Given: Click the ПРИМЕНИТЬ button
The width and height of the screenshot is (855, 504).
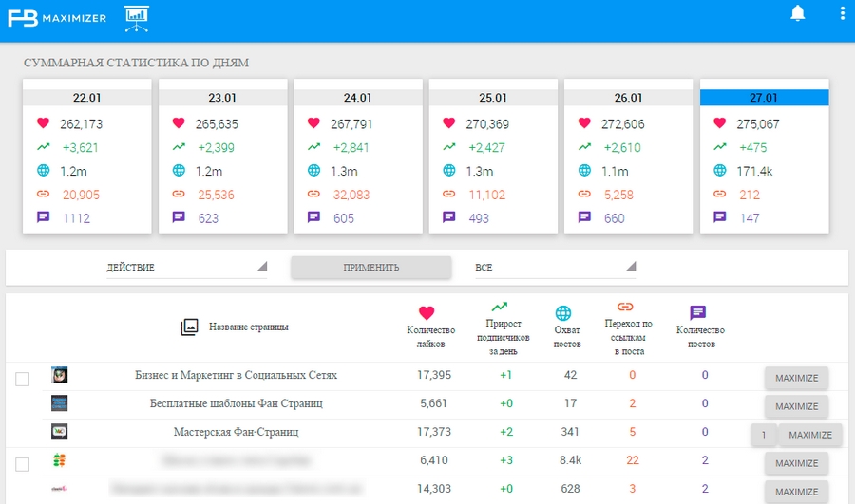Looking at the screenshot, I should pos(370,268).
